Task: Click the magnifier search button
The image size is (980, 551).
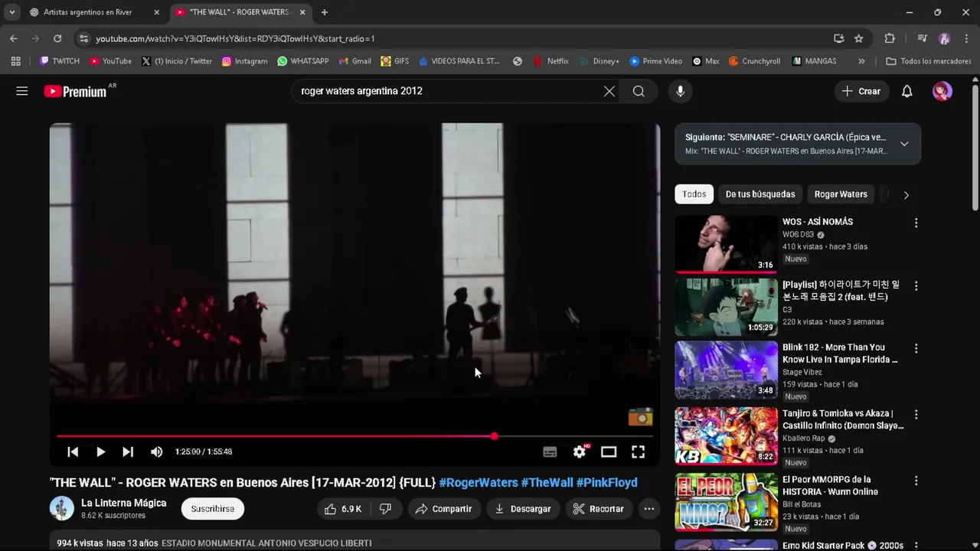Action: pos(639,91)
